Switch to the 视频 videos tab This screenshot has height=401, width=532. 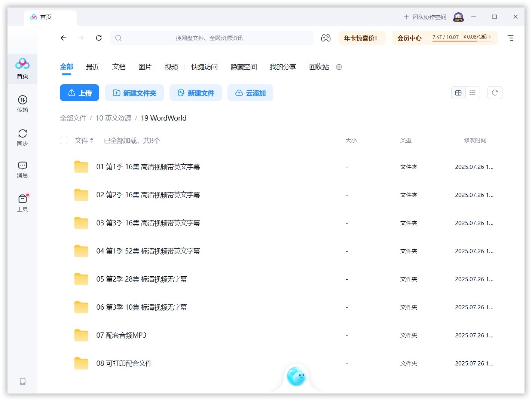(171, 67)
